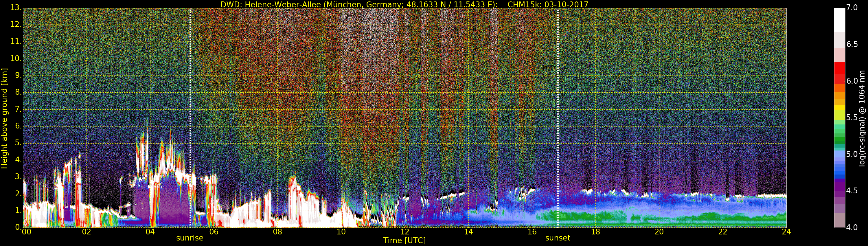868x246 pixels.
Task: Select the Time [UTC] axis label
Action: pyautogui.click(x=404, y=241)
